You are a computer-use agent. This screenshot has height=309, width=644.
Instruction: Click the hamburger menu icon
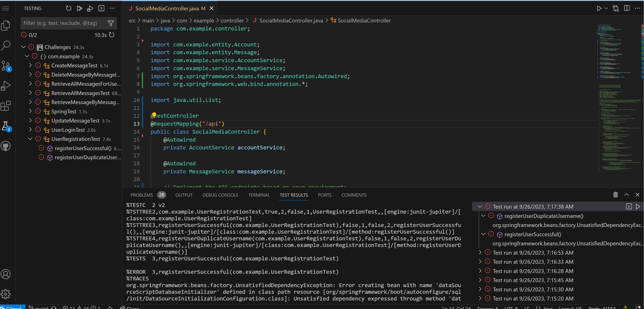pyautogui.click(x=6, y=8)
